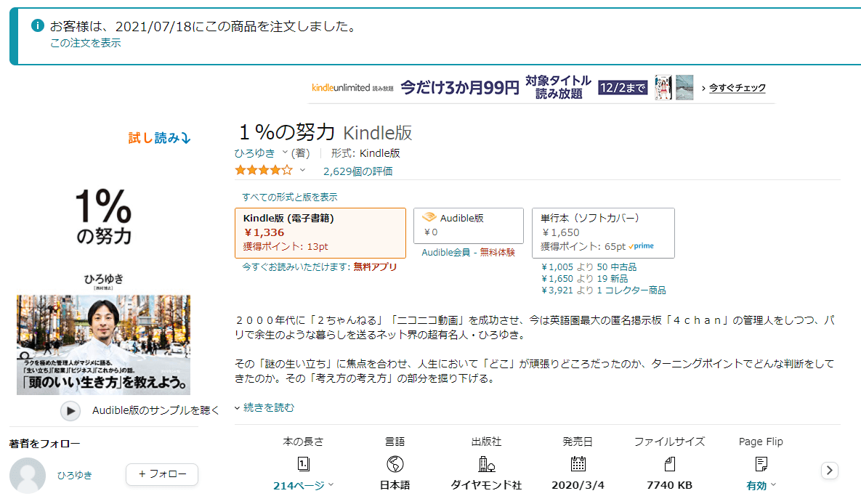
Task: Click the prime badge in the 単行本 box
Action: pyautogui.click(x=642, y=246)
